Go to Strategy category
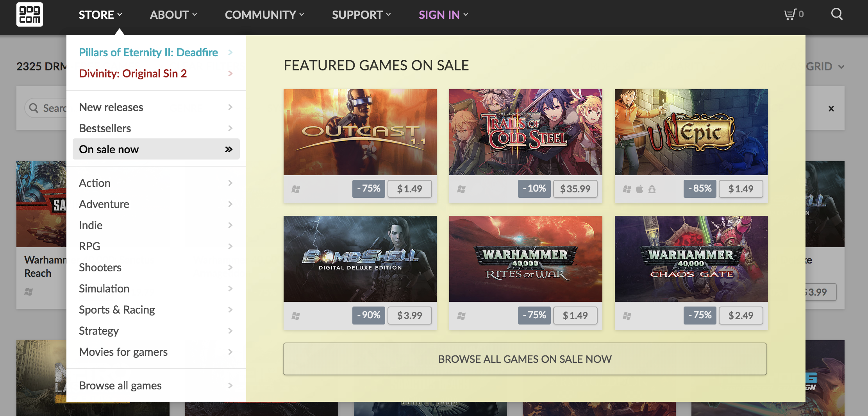This screenshot has width=868, height=416. click(156, 331)
